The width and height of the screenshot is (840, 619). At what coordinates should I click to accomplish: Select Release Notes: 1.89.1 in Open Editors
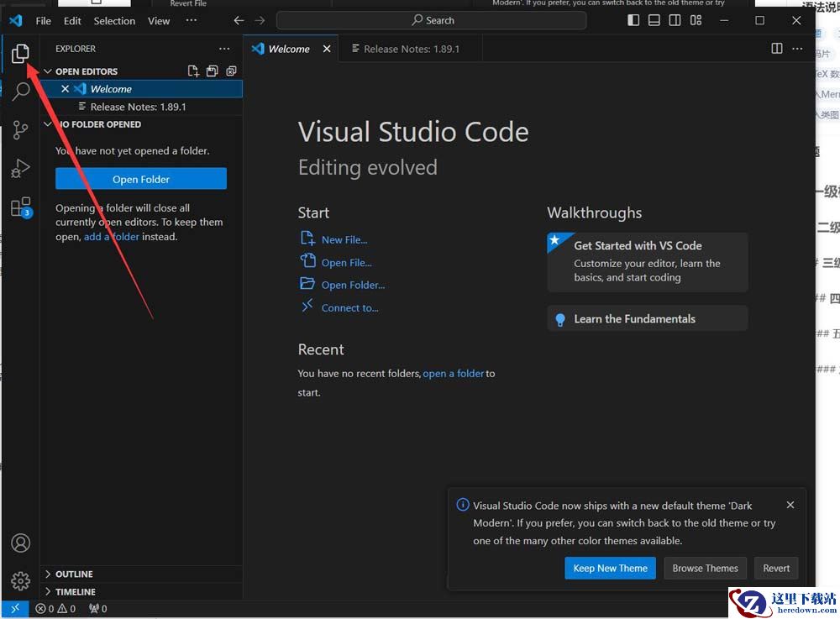(143, 107)
